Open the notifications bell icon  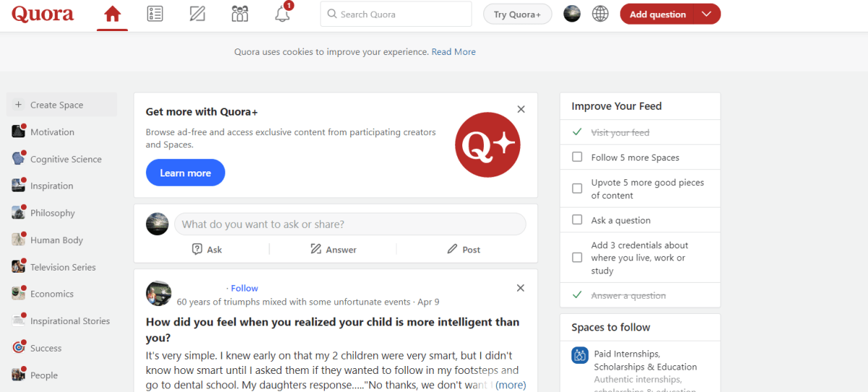click(282, 14)
